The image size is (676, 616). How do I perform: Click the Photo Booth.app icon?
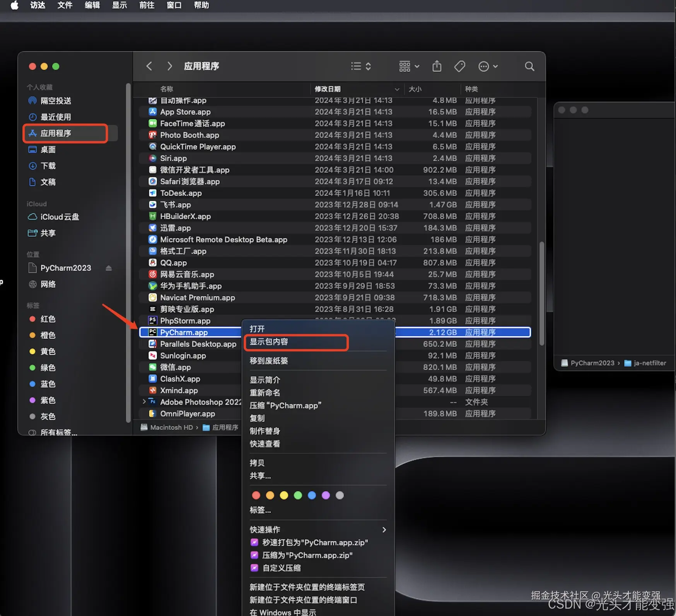tap(153, 135)
